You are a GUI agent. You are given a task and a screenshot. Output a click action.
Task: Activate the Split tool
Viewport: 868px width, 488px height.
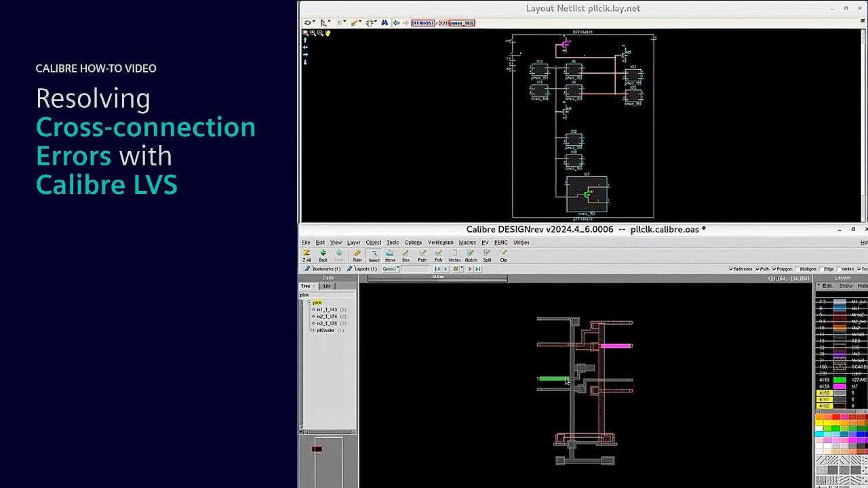[x=487, y=256]
